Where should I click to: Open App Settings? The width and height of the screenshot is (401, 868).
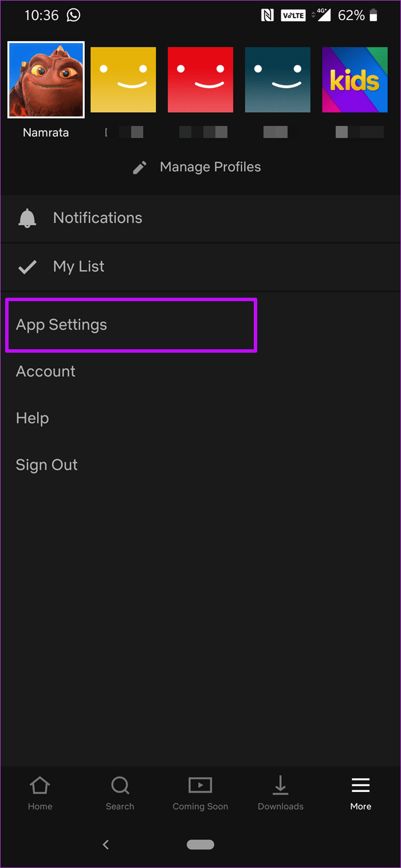pyautogui.click(x=61, y=325)
